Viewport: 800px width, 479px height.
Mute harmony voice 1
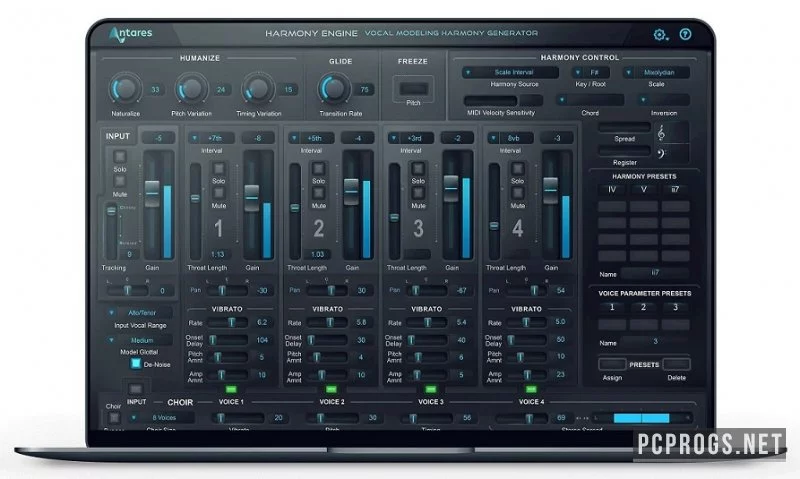point(219,193)
